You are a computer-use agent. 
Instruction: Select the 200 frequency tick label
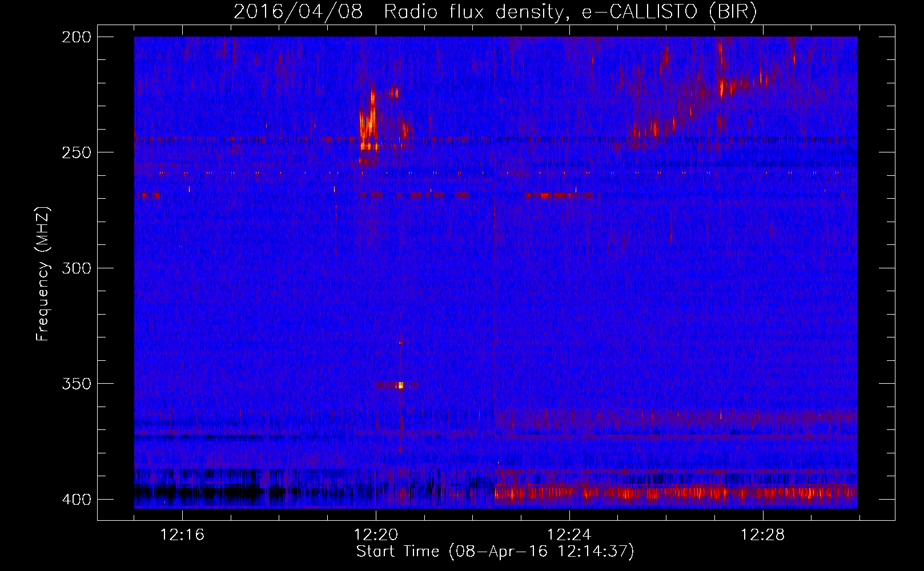(x=76, y=37)
